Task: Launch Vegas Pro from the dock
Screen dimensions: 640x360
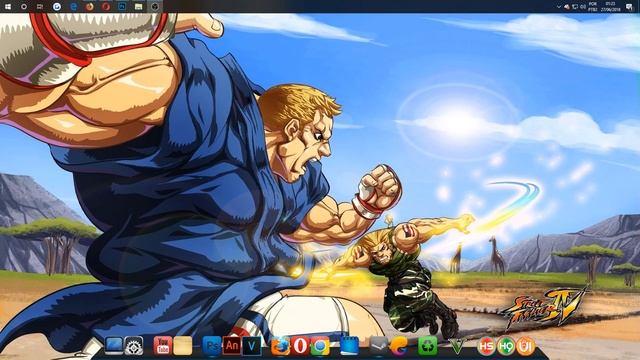Action: (251, 346)
